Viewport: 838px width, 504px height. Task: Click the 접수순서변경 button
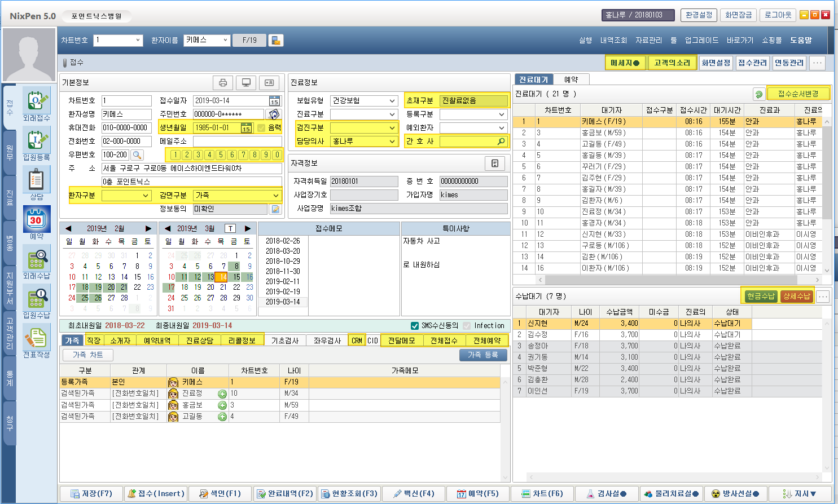(798, 94)
